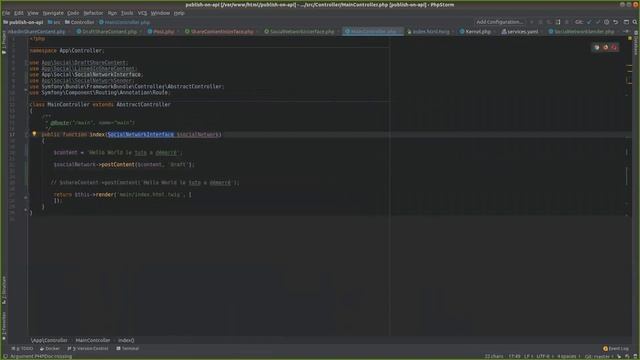This screenshot has height=360, width=640.
Task: Open the Docker tool window
Action: point(50,349)
